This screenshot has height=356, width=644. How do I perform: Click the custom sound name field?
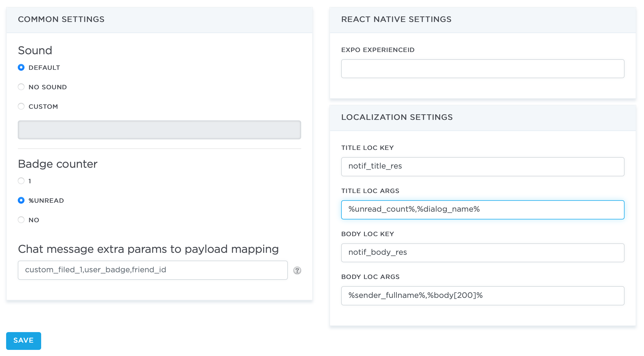tap(159, 130)
